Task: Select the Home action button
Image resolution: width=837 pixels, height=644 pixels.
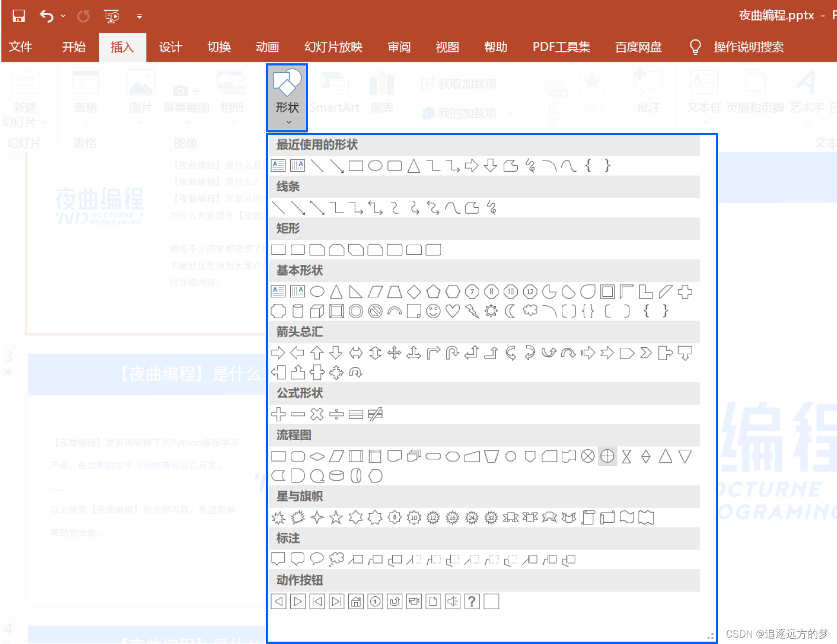Action: coord(356,602)
